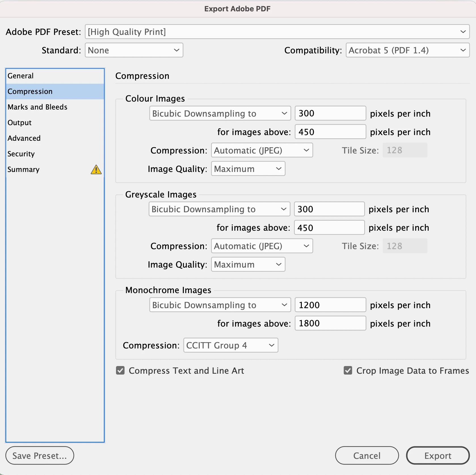Open Greyscale Images Image Quality dropdown
476x475 pixels.
click(248, 264)
